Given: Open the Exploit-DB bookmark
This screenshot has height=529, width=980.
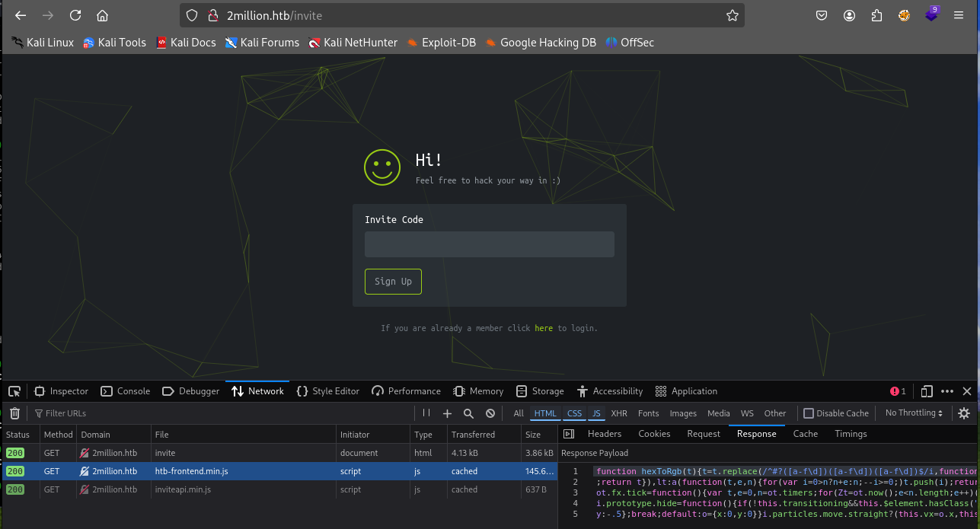Looking at the screenshot, I should coord(442,43).
